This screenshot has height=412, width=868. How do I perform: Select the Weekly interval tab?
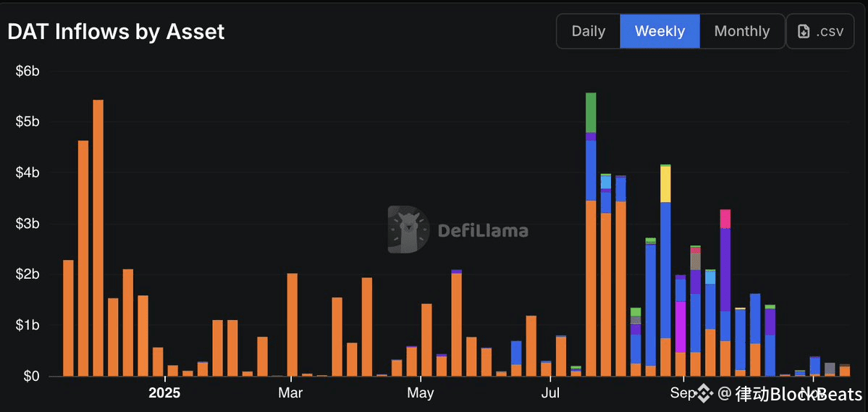click(660, 31)
